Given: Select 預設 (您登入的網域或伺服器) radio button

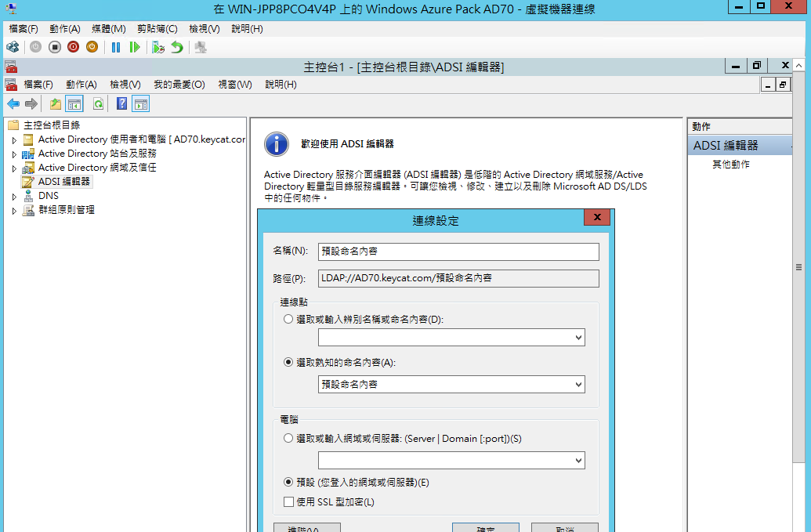Looking at the screenshot, I should [x=288, y=483].
